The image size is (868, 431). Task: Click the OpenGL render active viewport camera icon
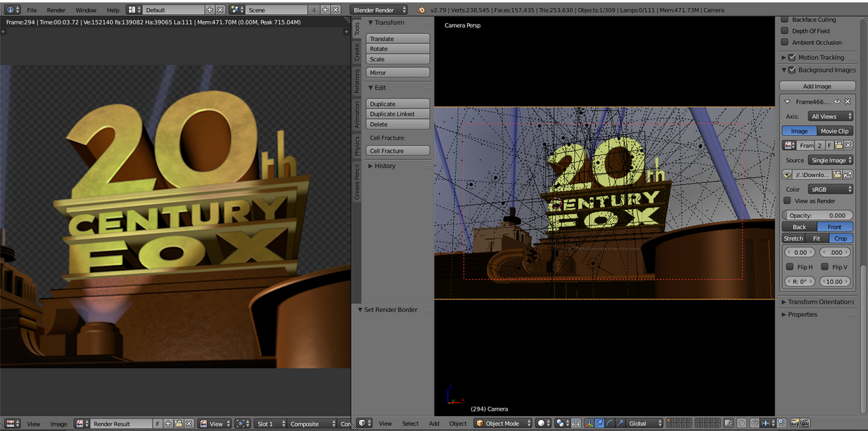point(795,424)
